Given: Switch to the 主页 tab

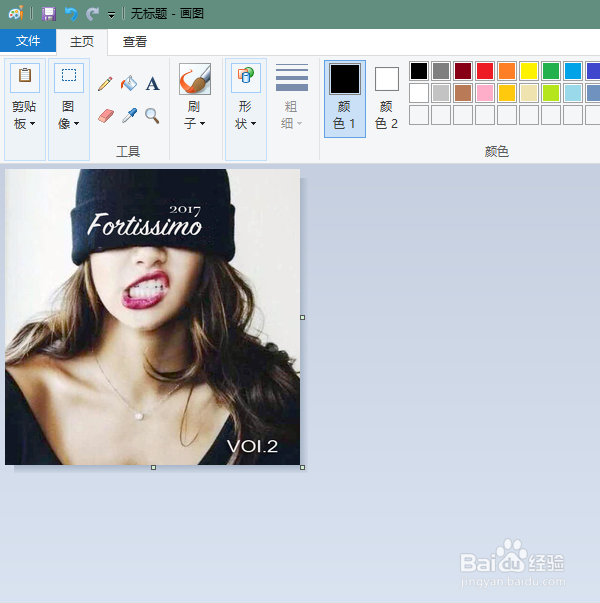Looking at the screenshot, I should click(x=82, y=42).
